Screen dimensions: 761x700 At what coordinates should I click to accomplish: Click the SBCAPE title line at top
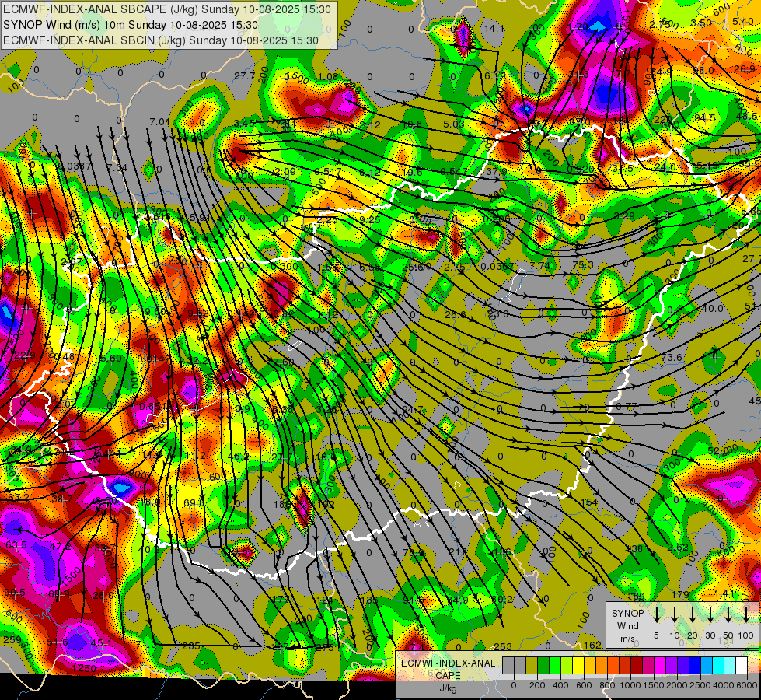167,9
